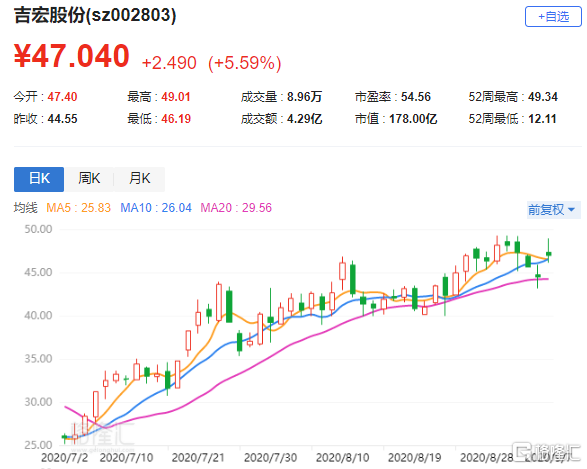Click the 2020/8/28 date axis label
Image resolution: width=587 pixels, height=469 pixels.
point(486,458)
